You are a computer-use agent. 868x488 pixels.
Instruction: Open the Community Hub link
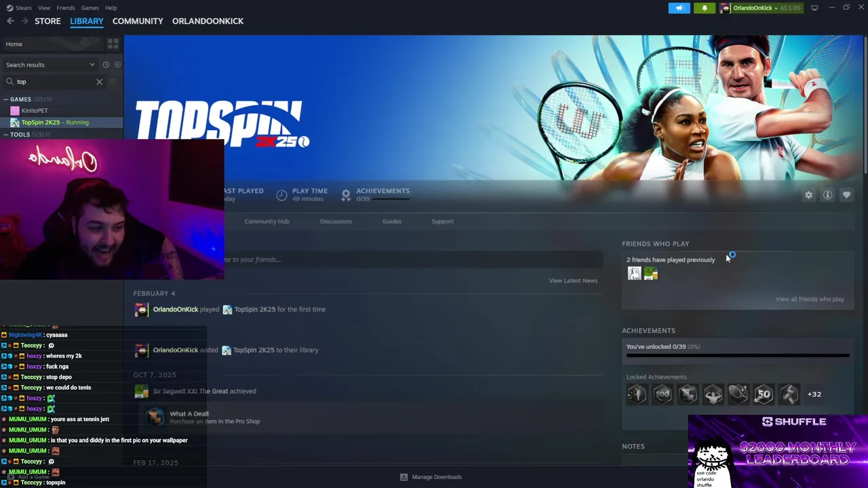point(267,221)
